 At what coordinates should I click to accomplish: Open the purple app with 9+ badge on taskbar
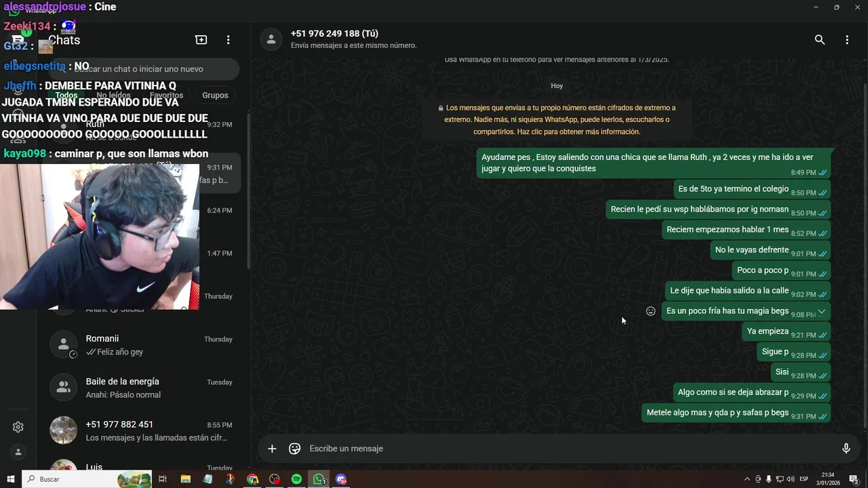click(341, 479)
